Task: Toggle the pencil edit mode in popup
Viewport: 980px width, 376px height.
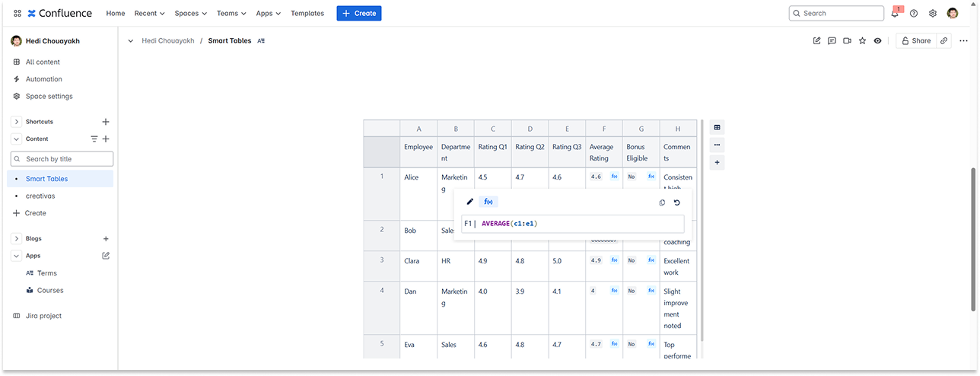Action: 469,202
